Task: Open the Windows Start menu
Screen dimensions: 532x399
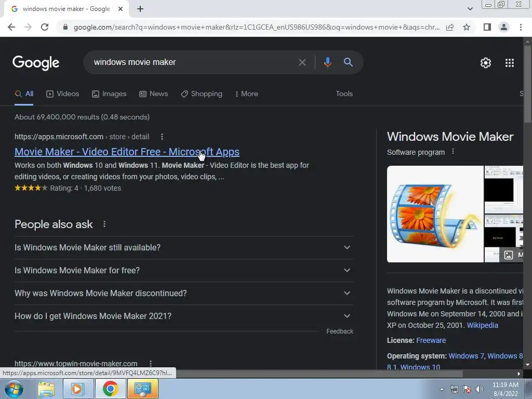Action: click(14, 389)
